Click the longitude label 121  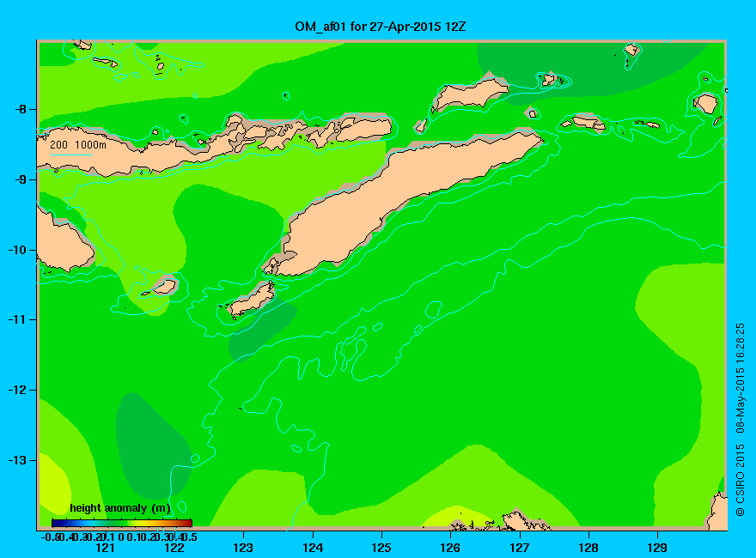click(x=105, y=548)
